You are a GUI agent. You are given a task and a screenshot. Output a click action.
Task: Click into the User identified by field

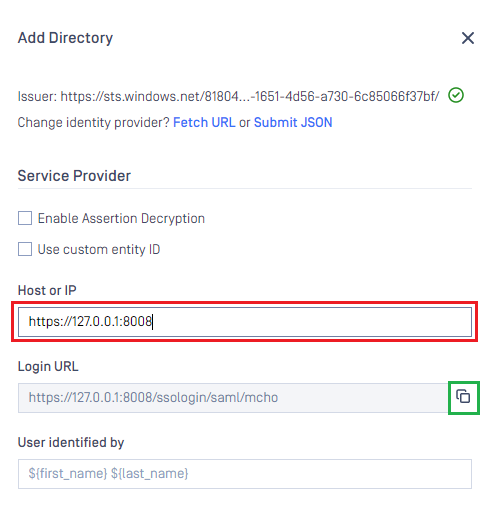pos(245,474)
